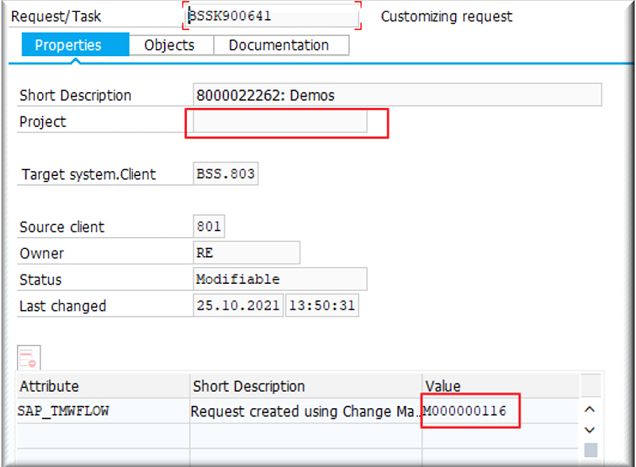636x467 pixels.
Task: Click the Last changed time 13:50:31
Action: click(x=322, y=305)
